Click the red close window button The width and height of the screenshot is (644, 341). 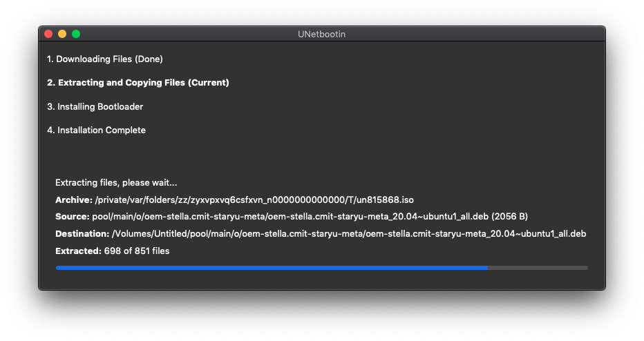(x=48, y=34)
